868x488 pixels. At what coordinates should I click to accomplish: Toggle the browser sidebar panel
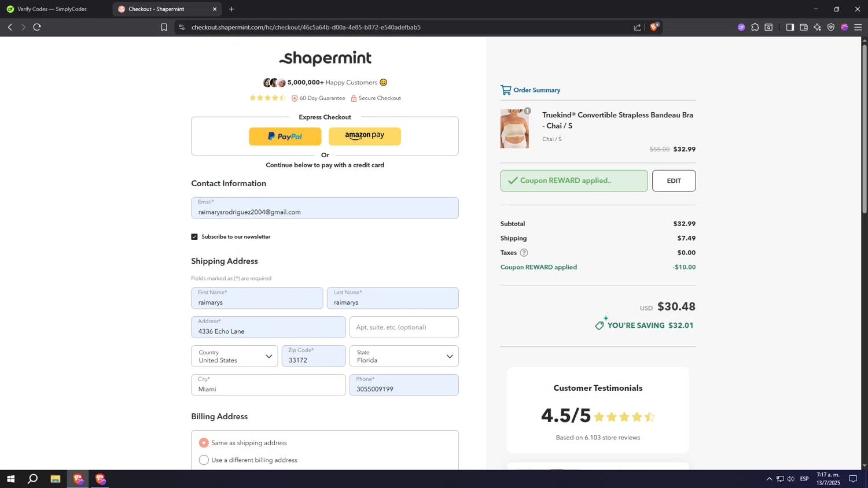pyautogui.click(x=790, y=27)
